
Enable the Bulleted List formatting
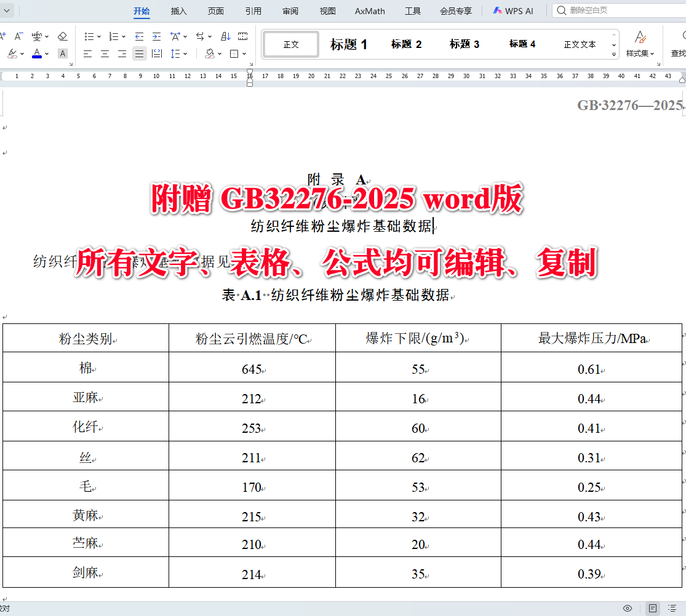pyautogui.click(x=88, y=36)
